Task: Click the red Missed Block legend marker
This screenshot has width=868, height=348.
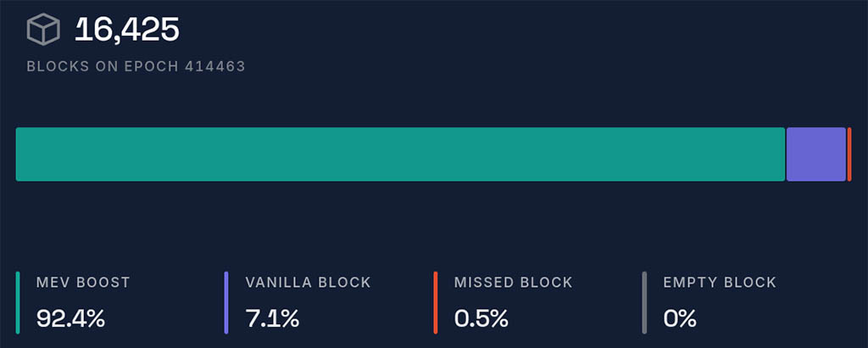Action: tap(436, 302)
